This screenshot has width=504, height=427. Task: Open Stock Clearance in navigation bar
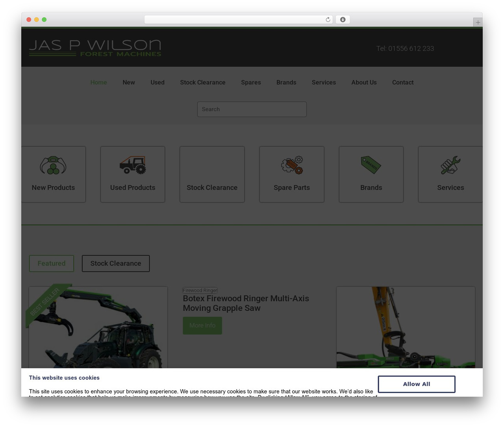pos(203,82)
